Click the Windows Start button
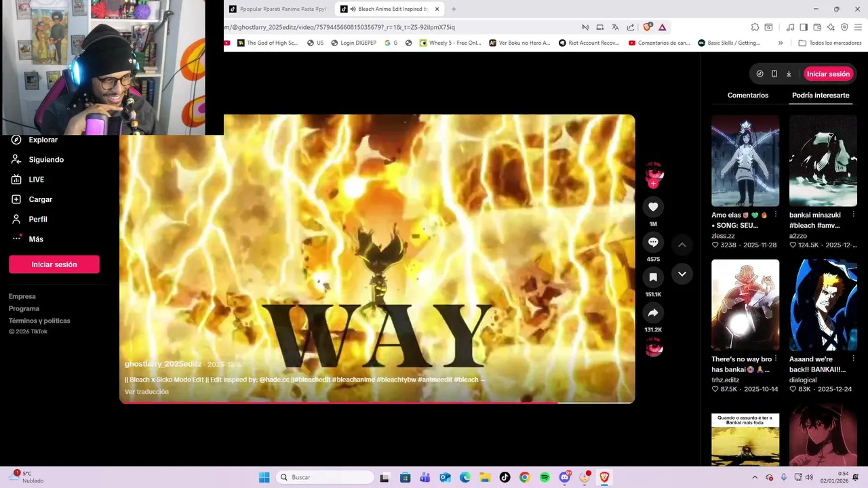 click(264, 477)
